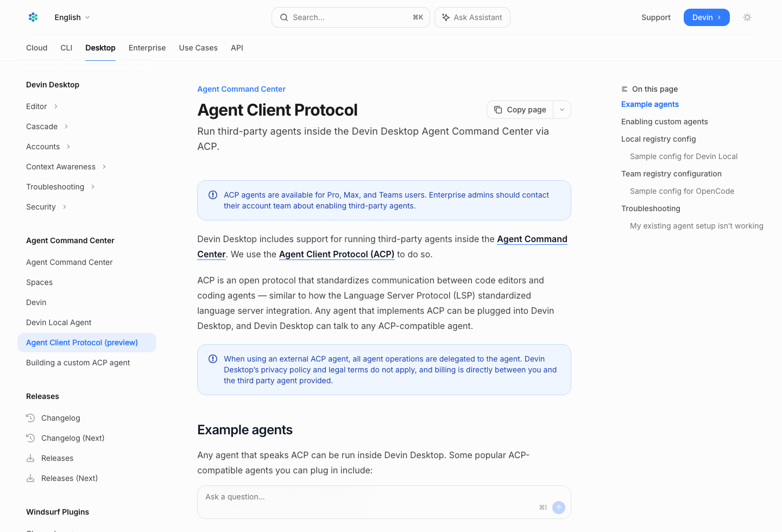
Task: Click the copy icon in Copy page
Action: 498,110
